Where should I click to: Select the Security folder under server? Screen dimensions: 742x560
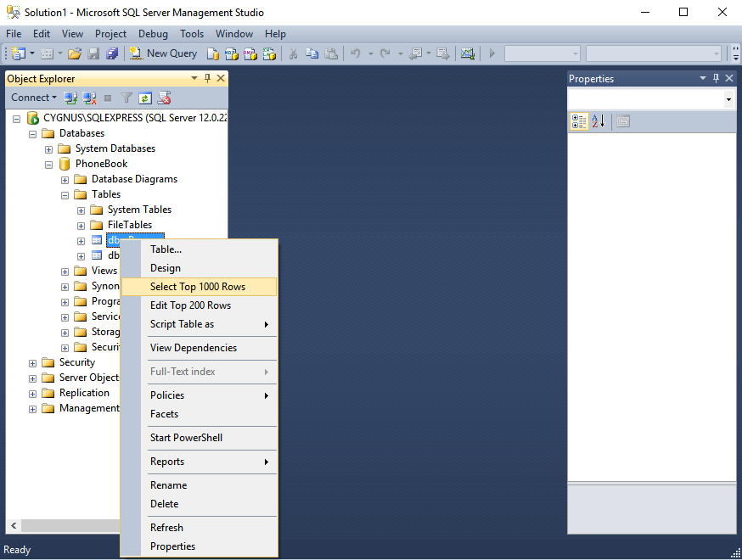pos(76,362)
